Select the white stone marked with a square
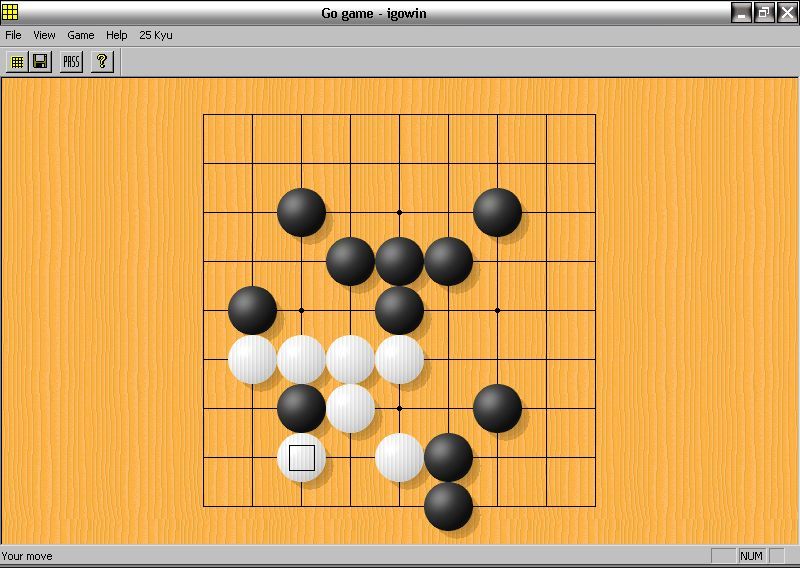Image resolution: width=800 pixels, height=568 pixels. pyautogui.click(x=302, y=458)
